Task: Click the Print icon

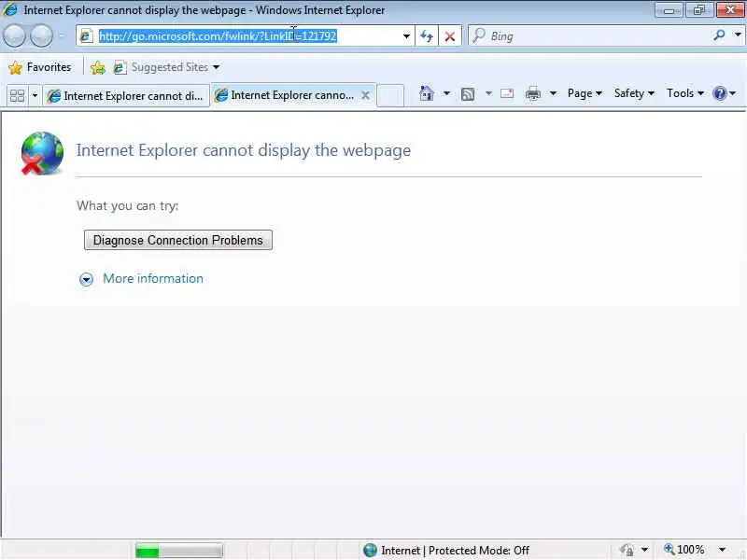Action: coord(532,94)
